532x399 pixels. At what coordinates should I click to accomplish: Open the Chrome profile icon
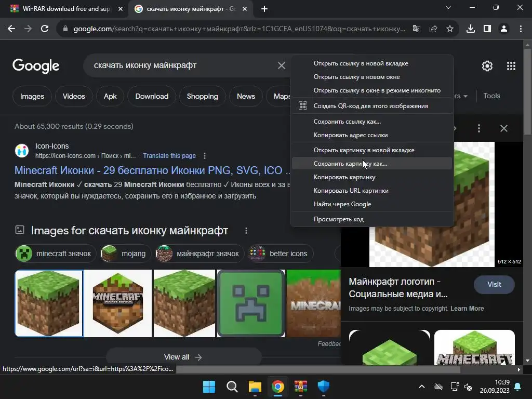504,29
